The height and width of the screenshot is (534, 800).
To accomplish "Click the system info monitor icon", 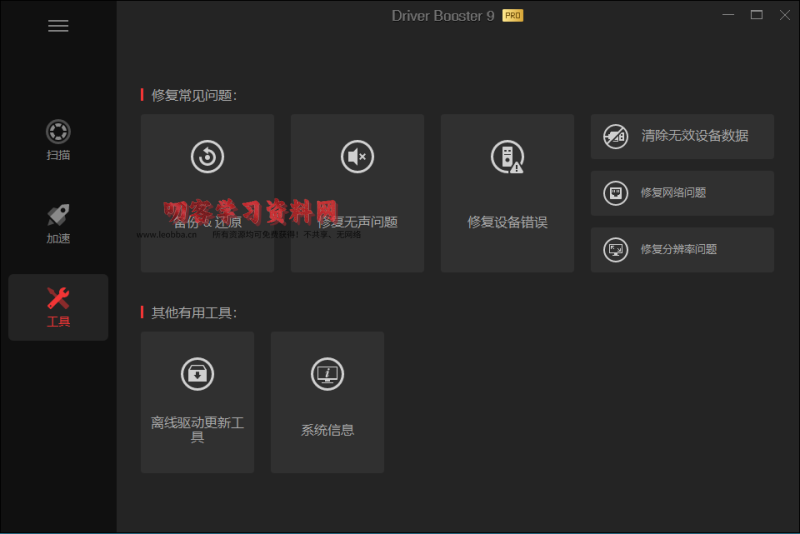I will [327, 374].
